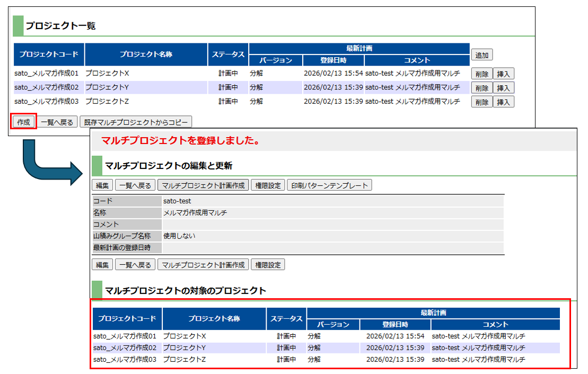Click プロジェクトコード header in プロジェクト一覧 table
The height and width of the screenshot is (374, 588).
coord(49,55)
